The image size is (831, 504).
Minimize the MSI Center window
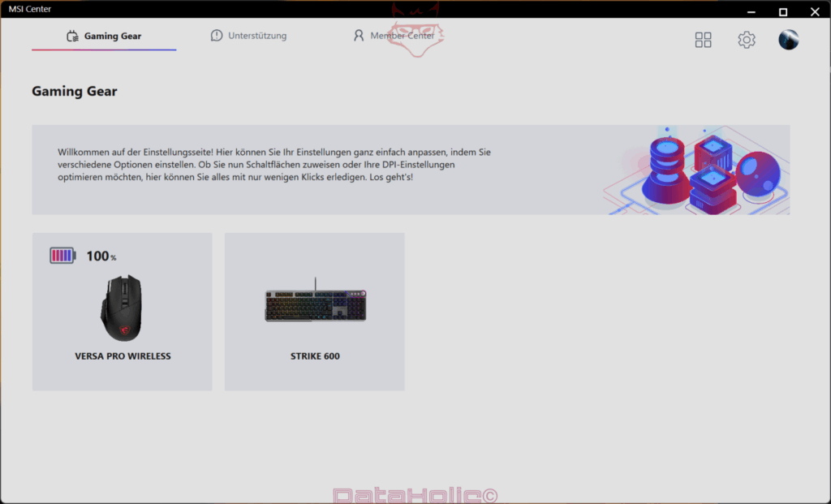tap(751, 11)
